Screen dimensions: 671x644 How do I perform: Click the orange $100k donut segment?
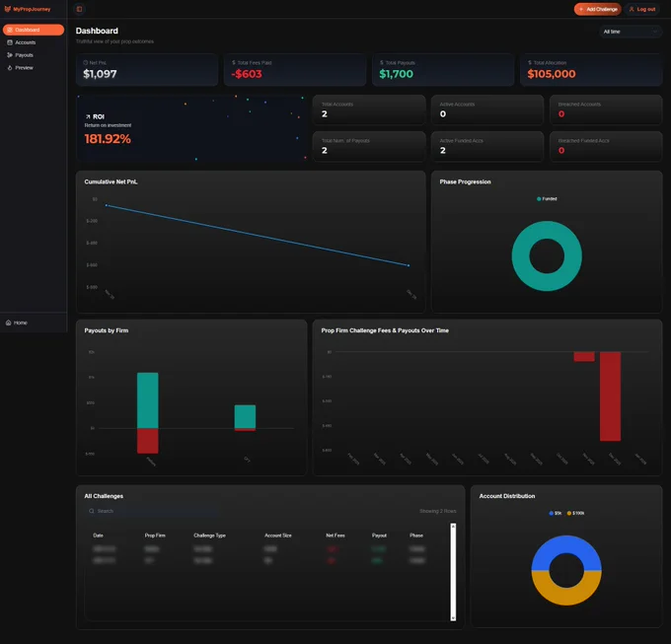[x=566, y=598]
